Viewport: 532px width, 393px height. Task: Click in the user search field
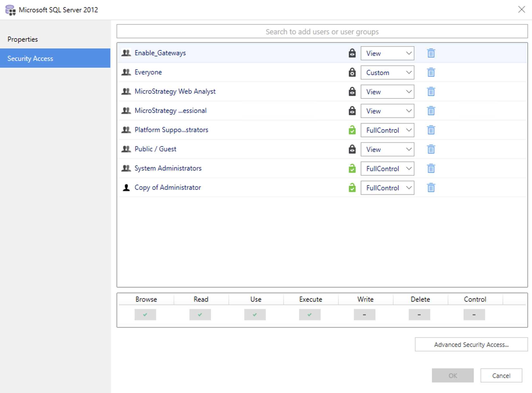click(322, 32)
